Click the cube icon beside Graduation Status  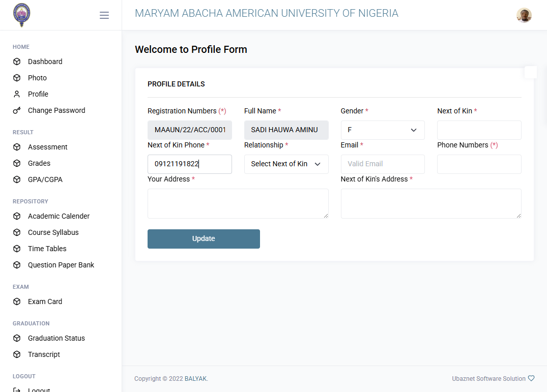(x=17, y=338)
